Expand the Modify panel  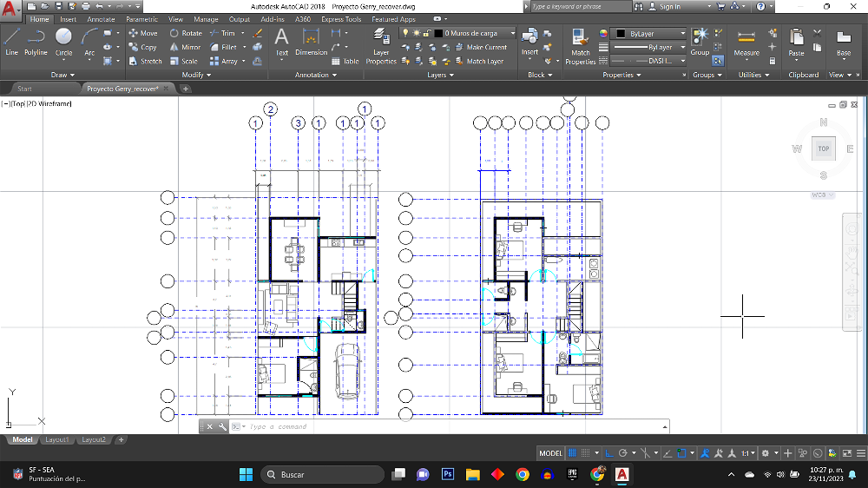196,75
